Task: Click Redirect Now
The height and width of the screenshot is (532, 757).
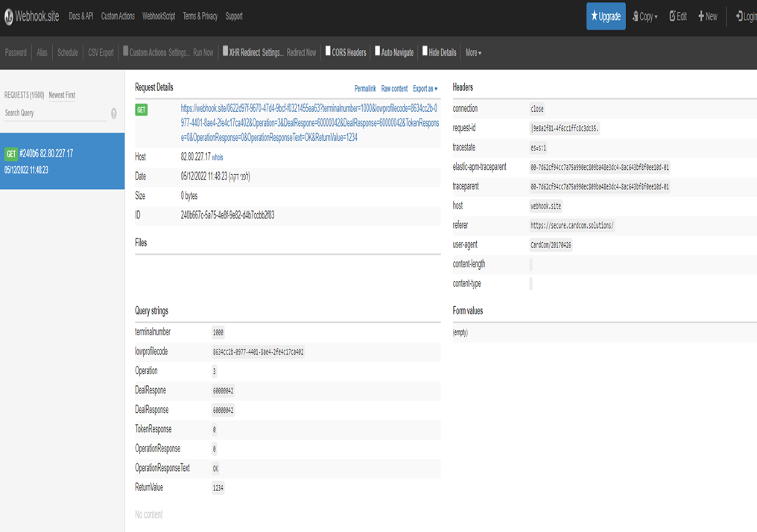Action: coord(301,52)
